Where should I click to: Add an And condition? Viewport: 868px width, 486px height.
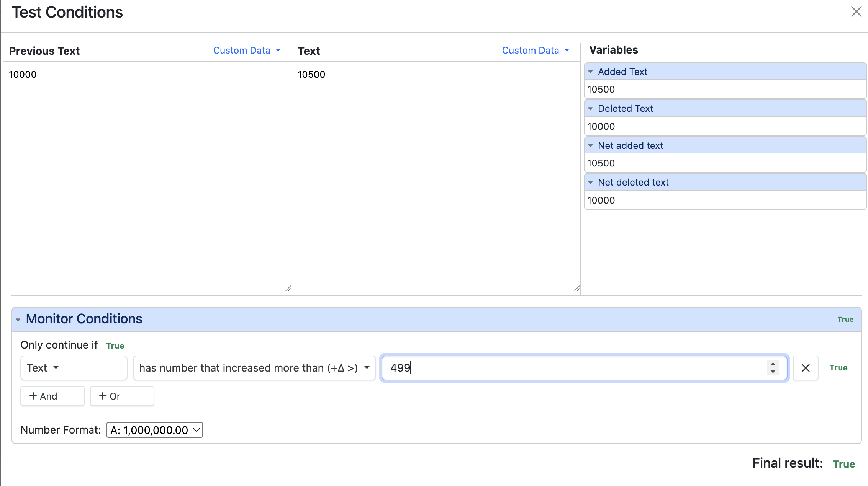pyautogui.click(x=52, y=396)
